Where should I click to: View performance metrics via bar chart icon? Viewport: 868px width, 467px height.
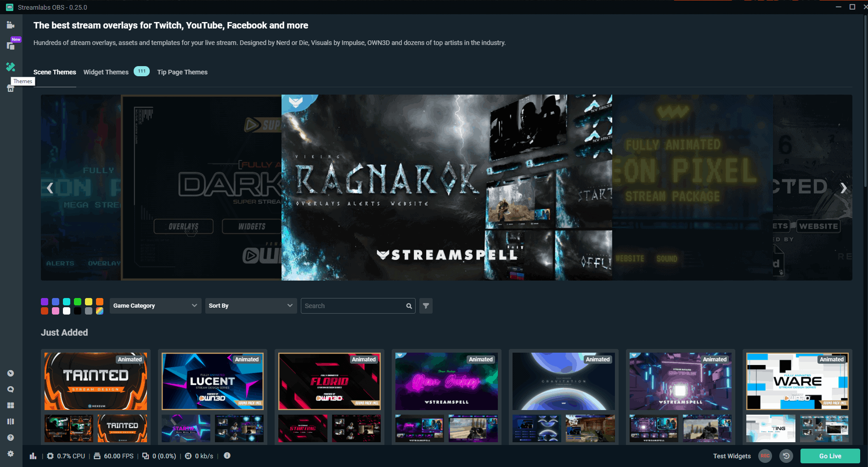coord(33,456)
